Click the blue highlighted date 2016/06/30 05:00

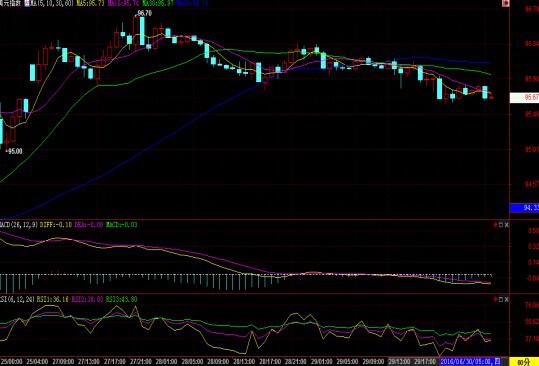point(470,362)
